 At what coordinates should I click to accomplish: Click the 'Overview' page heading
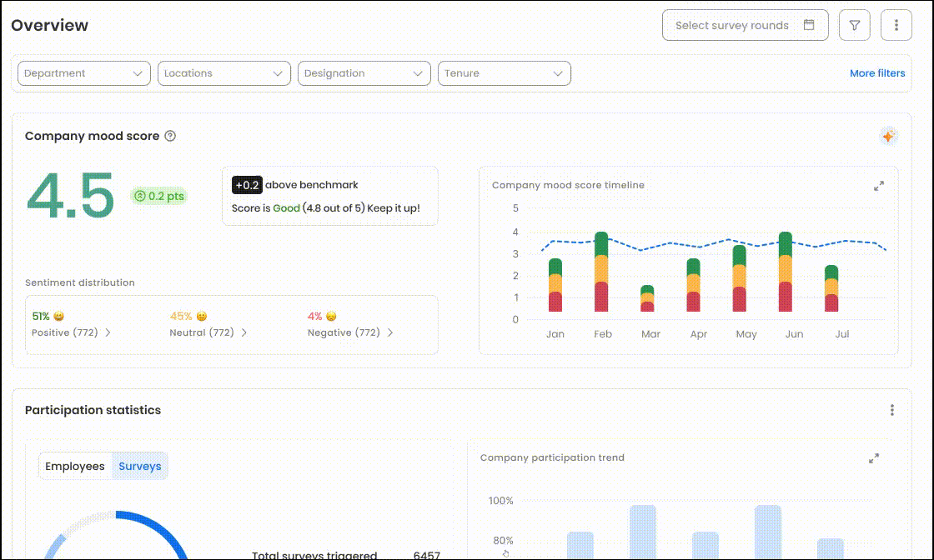[49, 25]
